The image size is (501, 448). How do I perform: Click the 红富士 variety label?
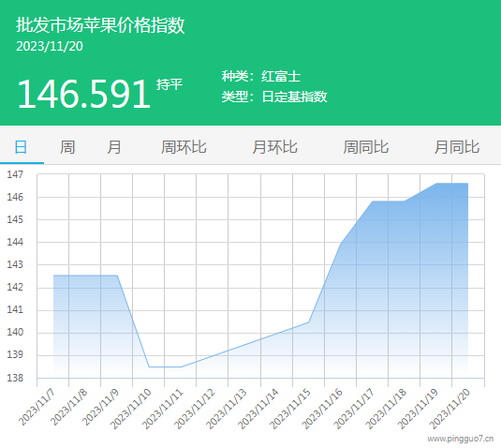coord(281,77)
